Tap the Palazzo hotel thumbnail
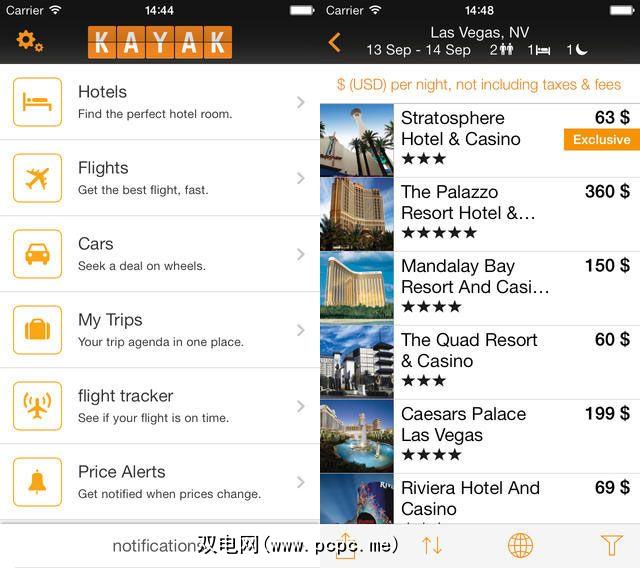Image resolution: width=640 pixels, height=568 pixels. [357, 214]
